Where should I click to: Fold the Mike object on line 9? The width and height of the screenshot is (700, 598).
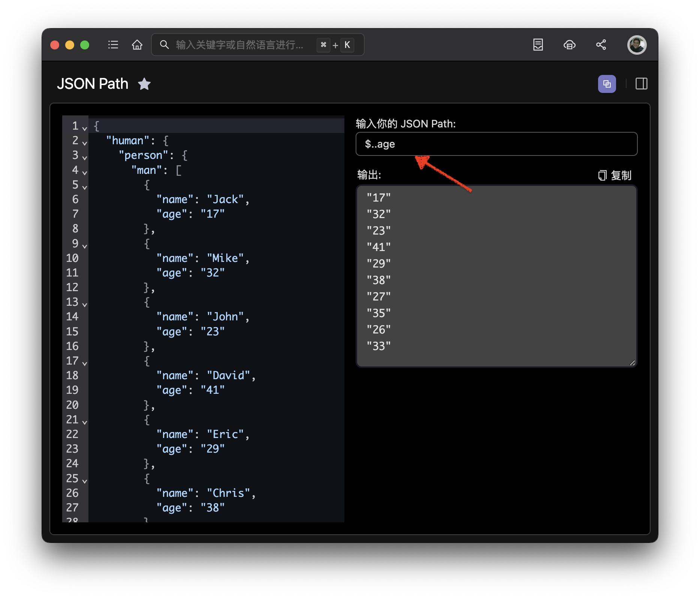85,246
